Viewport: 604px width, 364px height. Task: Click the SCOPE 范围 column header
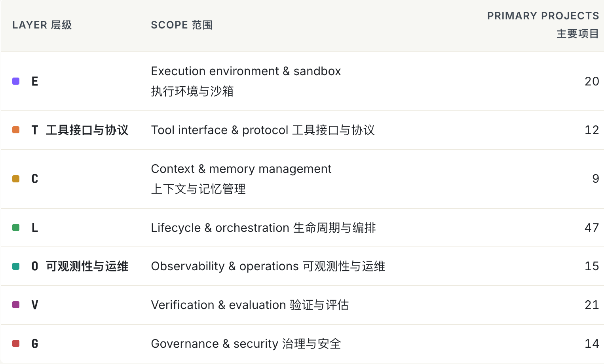point(182,25)
